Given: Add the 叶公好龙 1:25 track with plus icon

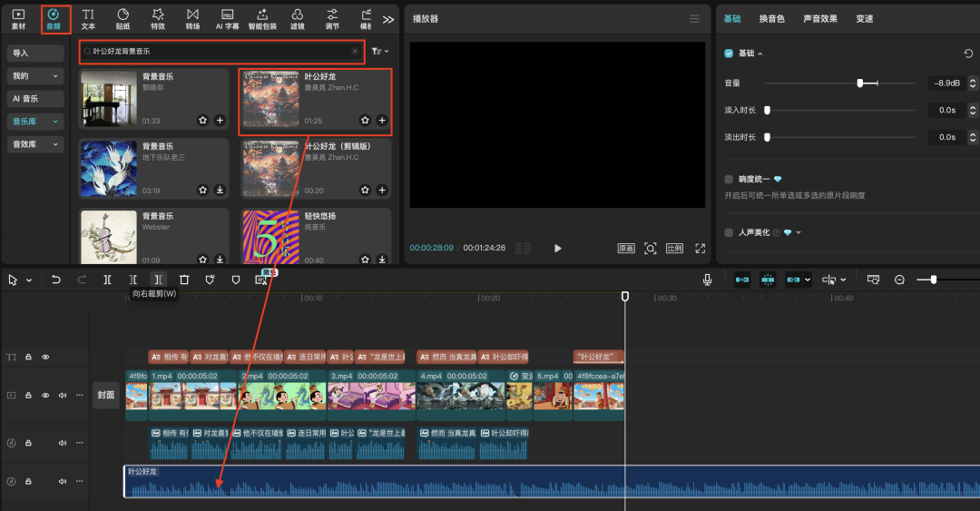Looking at the screenshot, I should (x=382, y=120).
